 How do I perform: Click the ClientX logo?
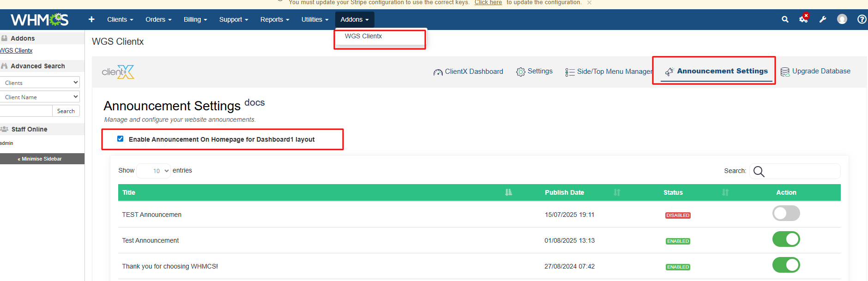[118, 72]
